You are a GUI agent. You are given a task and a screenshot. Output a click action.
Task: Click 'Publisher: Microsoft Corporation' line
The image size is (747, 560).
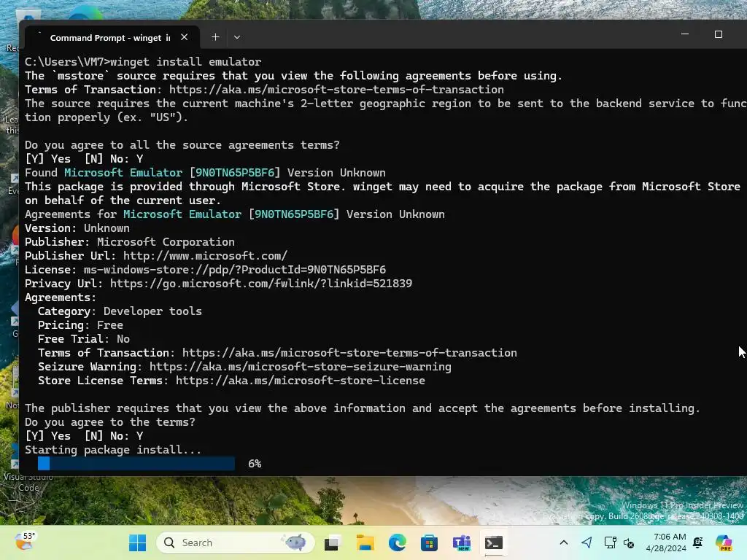pyautogui.click(x=130, y=242)
